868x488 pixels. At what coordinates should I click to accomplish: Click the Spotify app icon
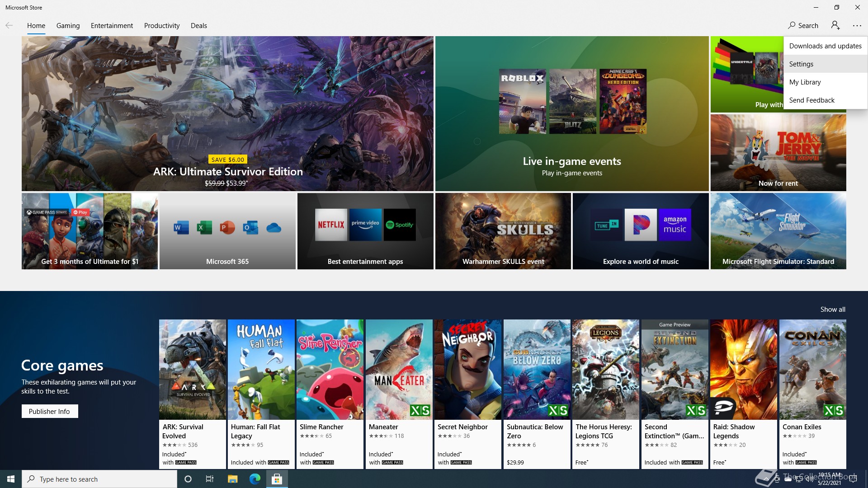(x=400, y=225)
